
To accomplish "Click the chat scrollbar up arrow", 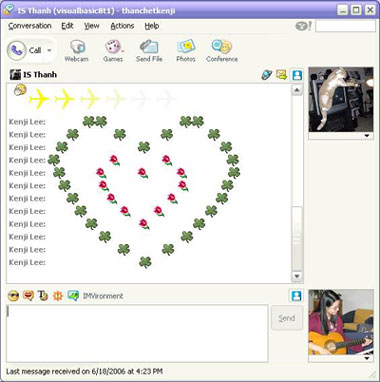I will 297,90.
